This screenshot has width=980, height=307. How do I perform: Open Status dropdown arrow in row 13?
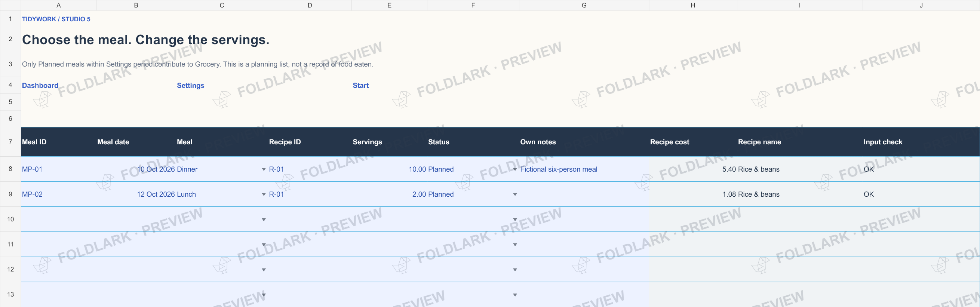[515, 295]
